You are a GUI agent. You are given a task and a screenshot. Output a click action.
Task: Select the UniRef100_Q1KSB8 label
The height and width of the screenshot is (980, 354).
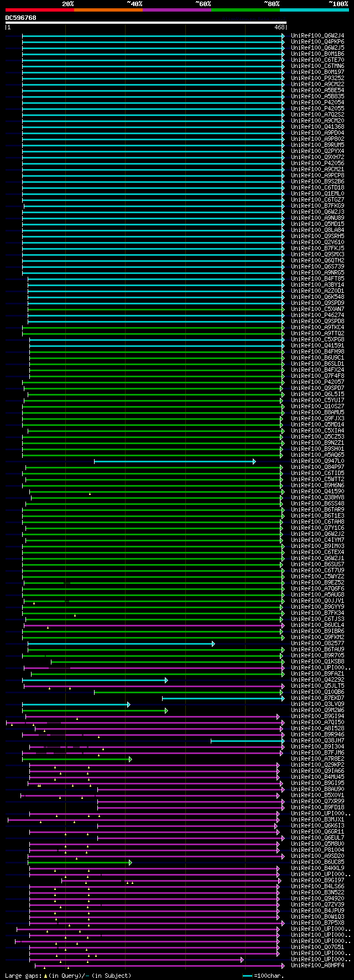point(317,661)
